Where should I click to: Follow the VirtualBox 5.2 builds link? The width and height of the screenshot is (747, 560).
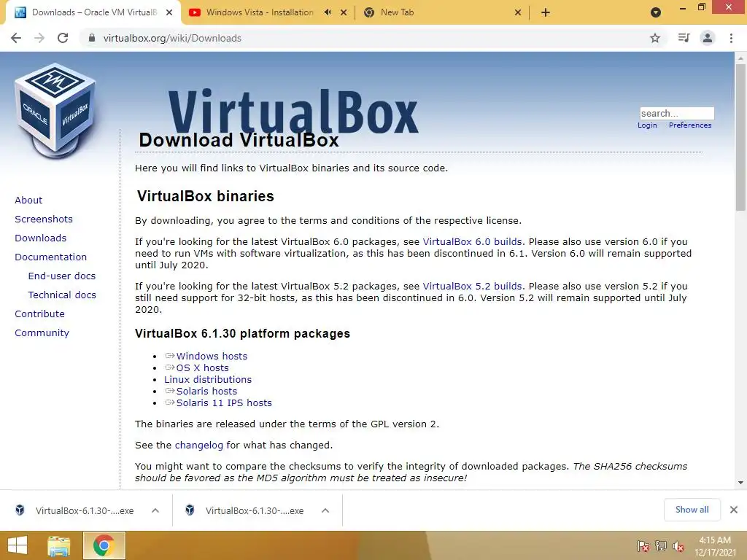472,286
